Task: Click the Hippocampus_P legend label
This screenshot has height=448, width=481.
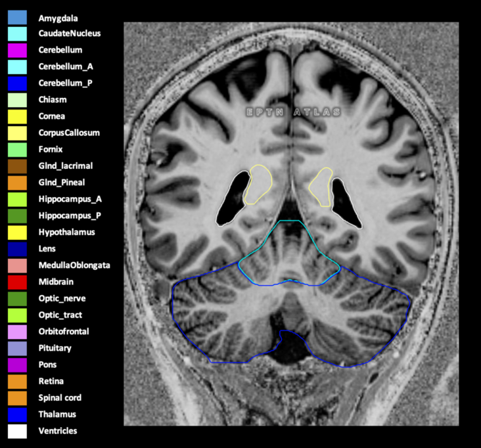Action: [70, 216]
